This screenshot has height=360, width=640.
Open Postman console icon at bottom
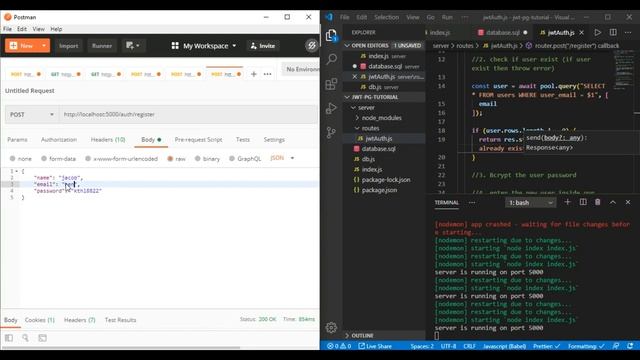(x=42, y=338)
